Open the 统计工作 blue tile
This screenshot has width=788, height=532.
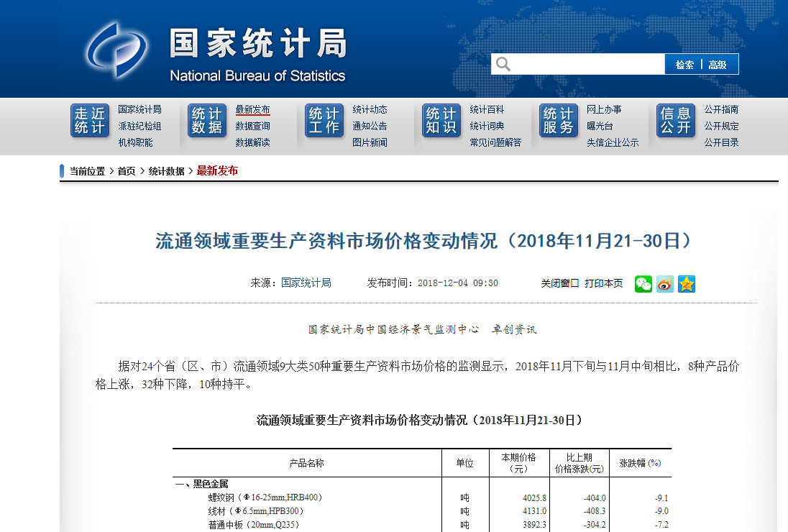click(324, 121)
